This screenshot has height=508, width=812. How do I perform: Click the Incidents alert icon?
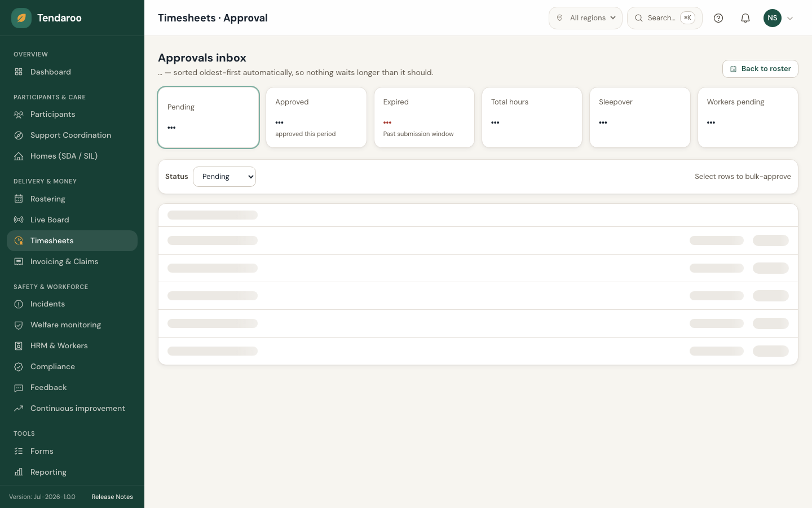19,304
